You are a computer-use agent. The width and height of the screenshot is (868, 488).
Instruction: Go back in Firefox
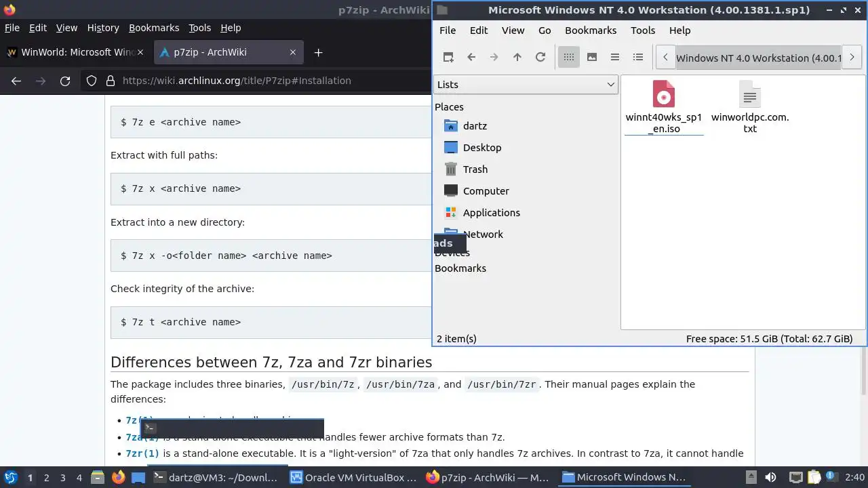[x=16, y=81]
